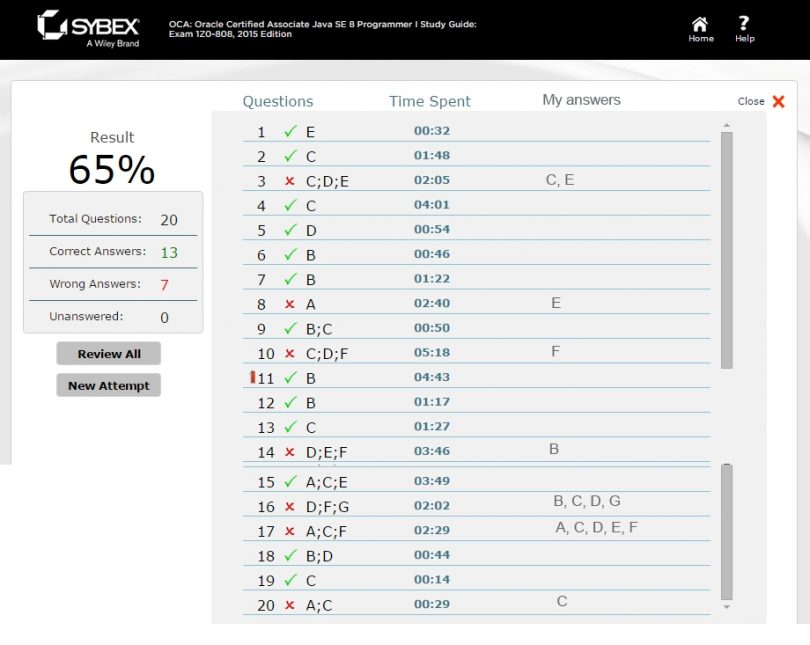Click the red cross on question 3

[290, 181]
